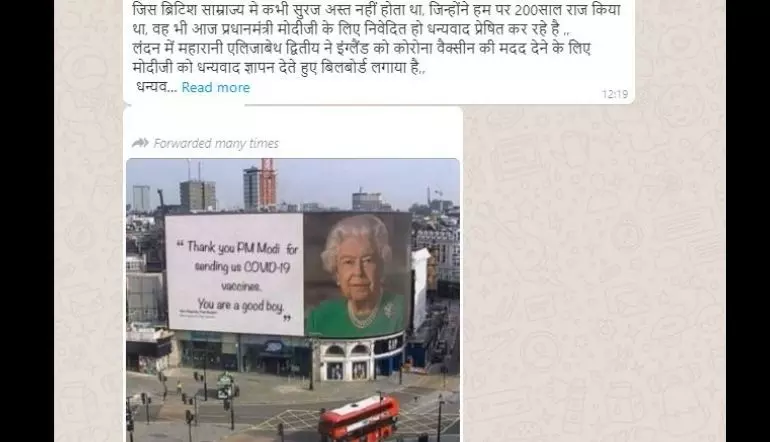770x442 pixels.
Task: Click the red double-decker bus in photo
Action: point(358,418)
